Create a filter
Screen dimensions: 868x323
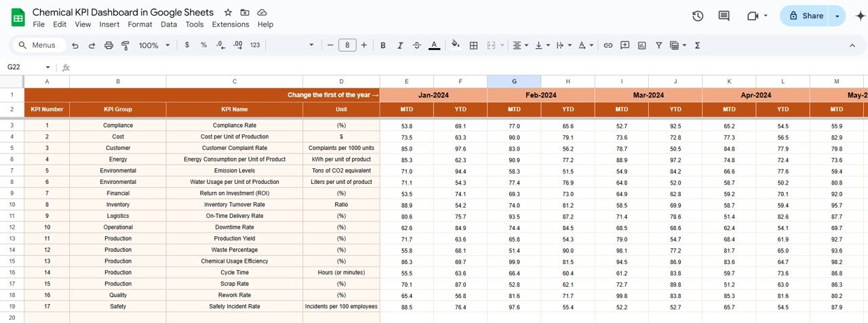pyautogui.click(x=658, y=45)
